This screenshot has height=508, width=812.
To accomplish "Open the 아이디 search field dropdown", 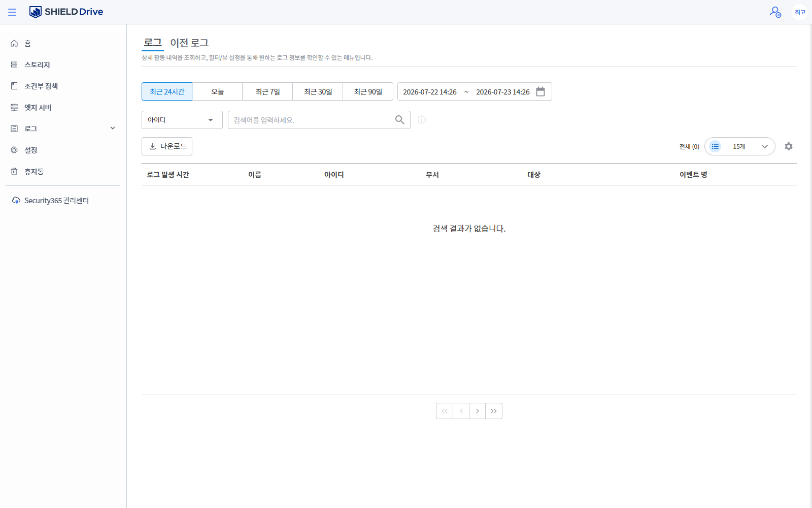I will pyautogui.click(x=182, y=120).
